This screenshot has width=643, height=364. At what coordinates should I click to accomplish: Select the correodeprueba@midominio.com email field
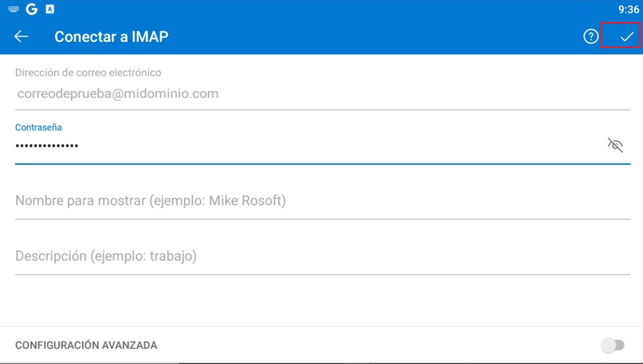(322, 94)
